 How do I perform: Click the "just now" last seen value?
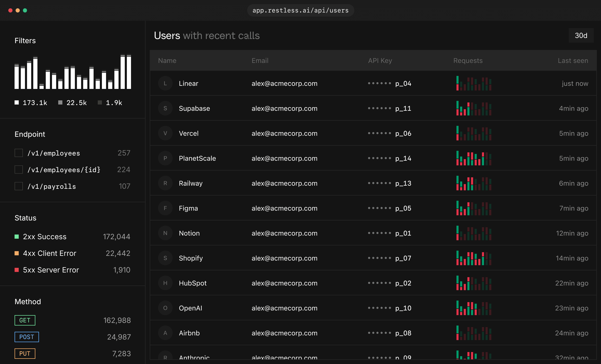(575, 83)
